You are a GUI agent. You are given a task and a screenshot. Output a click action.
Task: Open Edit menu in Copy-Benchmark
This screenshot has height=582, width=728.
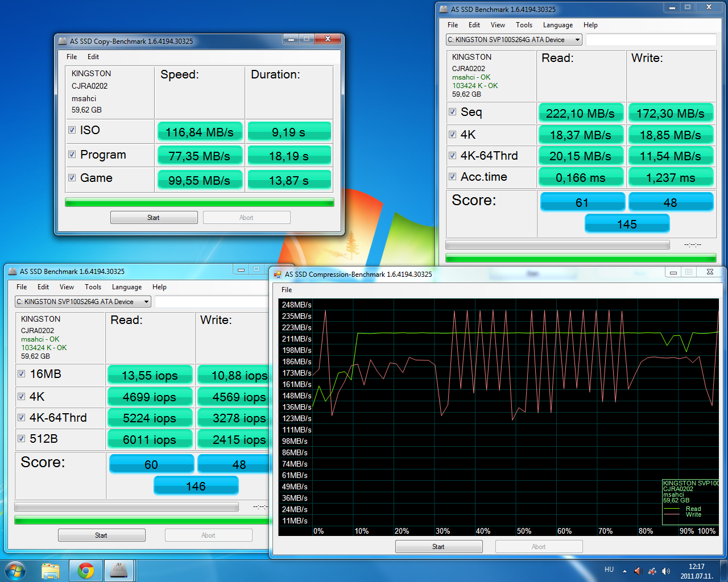pos(93,57)
